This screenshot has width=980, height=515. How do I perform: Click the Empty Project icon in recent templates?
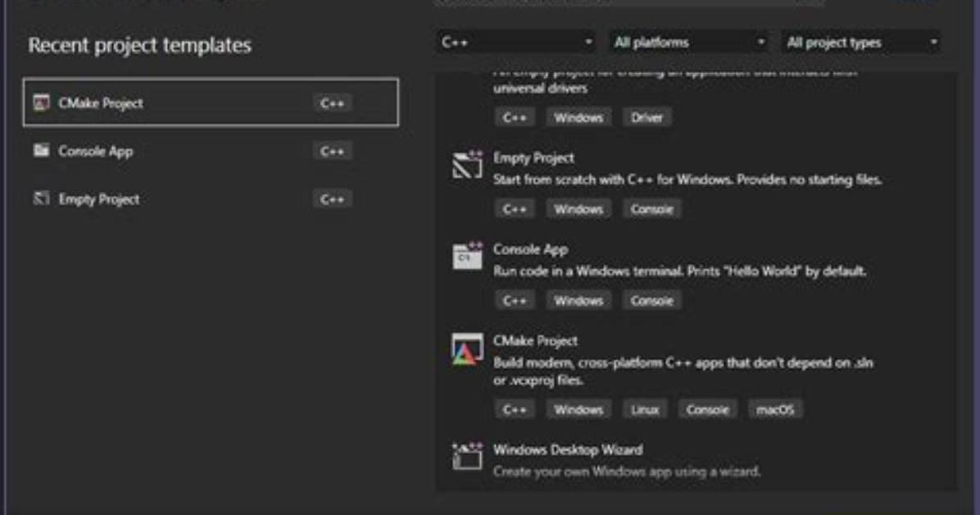pos(41,198)
